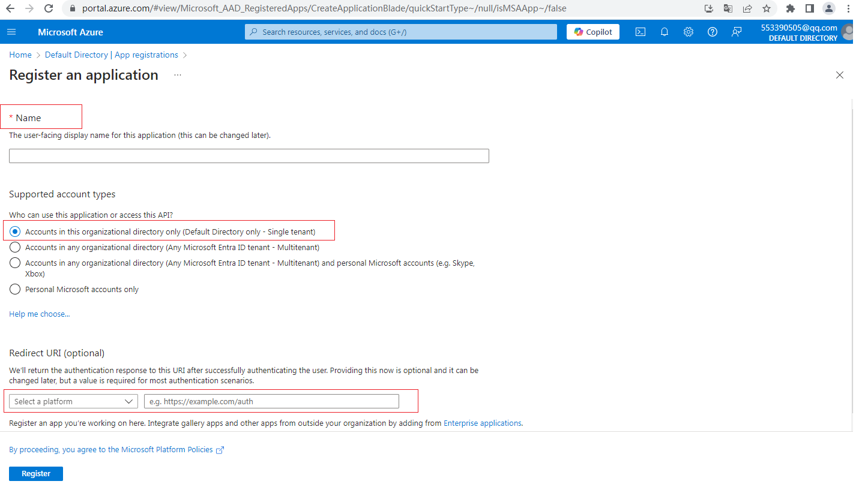
Task: Click the Register button
Action: pyautogui.click(x=36, y=474)
